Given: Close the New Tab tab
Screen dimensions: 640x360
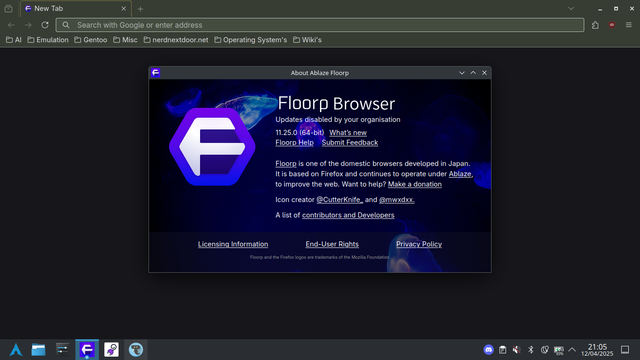Looking at the screenshot, I should [124, 9].
